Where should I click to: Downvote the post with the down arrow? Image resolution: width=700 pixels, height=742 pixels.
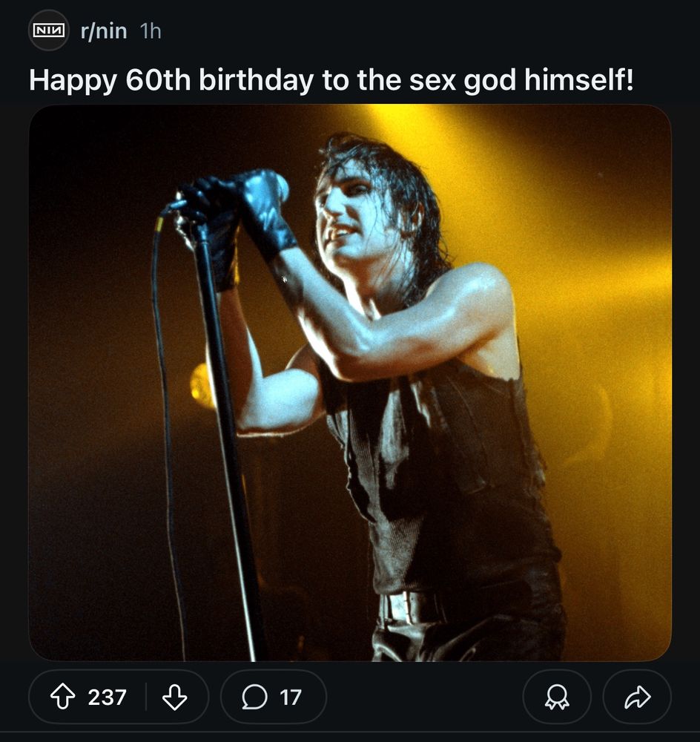coord(174,697)
